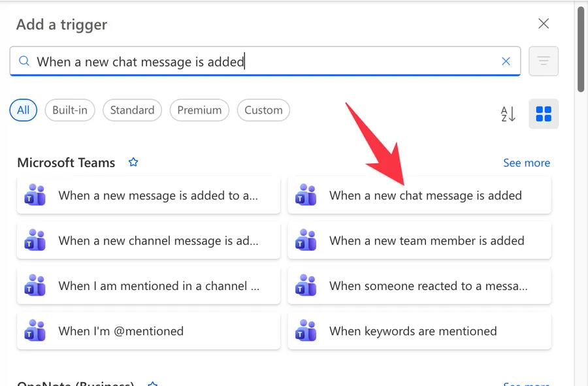Choose 'When a new chat message is added'
Viewport: 588px width, 386px height.
pos(419,195)
